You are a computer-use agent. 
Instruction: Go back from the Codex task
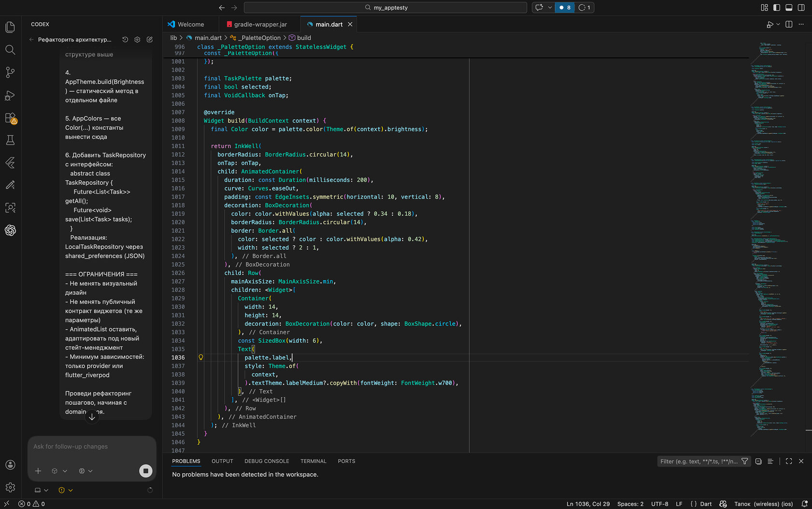point(31,40)
